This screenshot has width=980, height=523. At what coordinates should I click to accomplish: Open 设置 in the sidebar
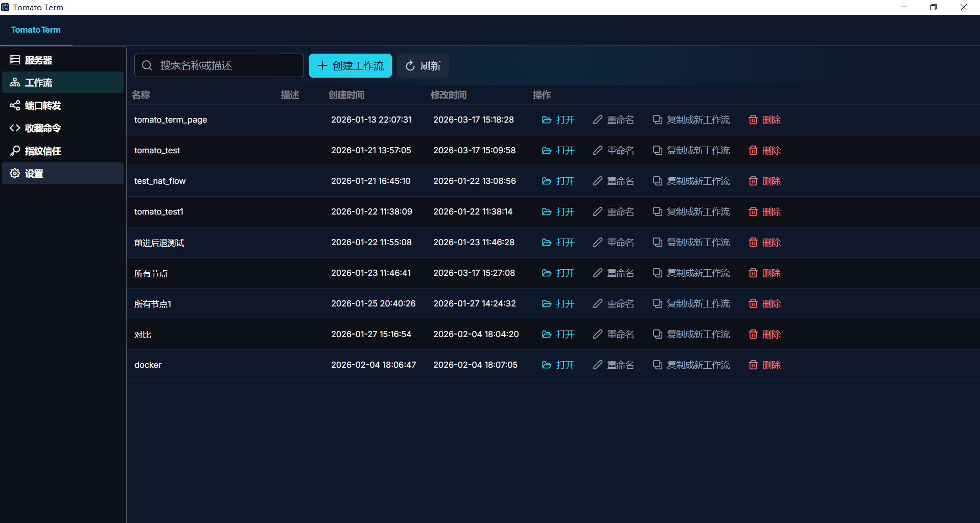[x=34, y=174]
